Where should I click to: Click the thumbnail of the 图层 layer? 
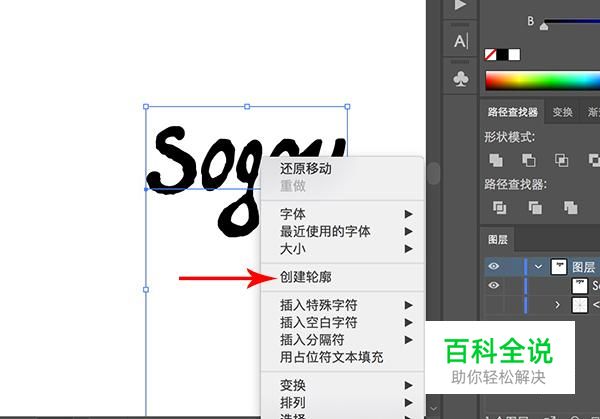click(558, 266)
